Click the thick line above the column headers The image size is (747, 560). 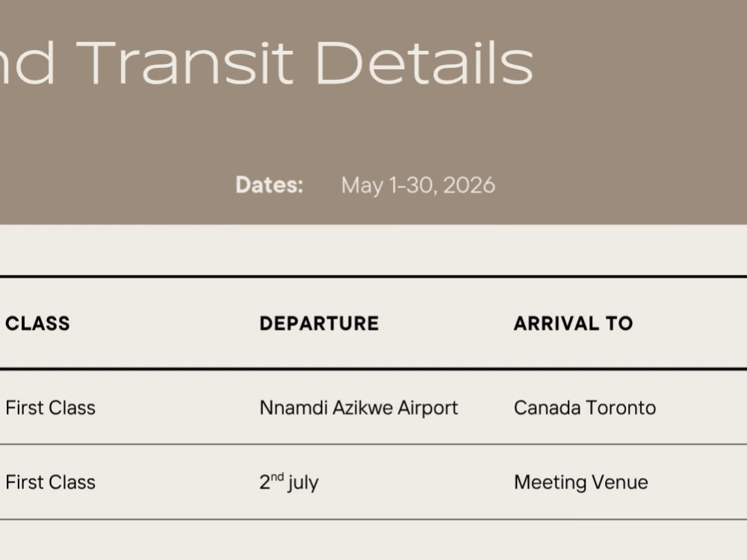click(x=373, y=276)
